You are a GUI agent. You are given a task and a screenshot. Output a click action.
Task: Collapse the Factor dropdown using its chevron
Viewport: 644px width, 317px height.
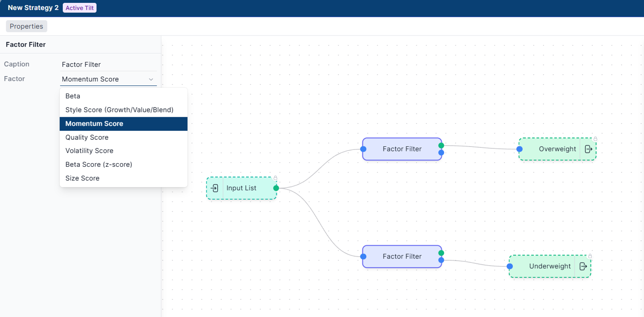click(151, 79)
